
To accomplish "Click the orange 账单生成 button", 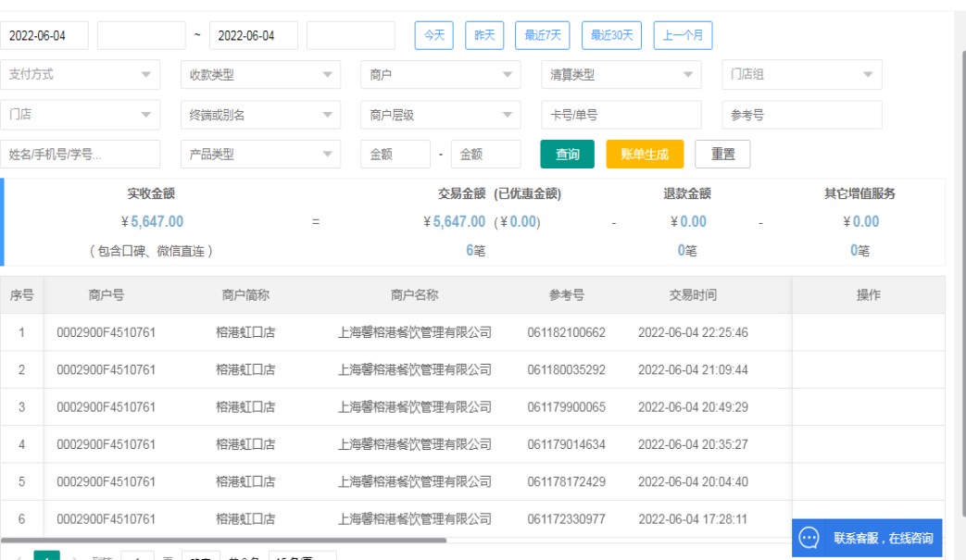I will [645, 155].
